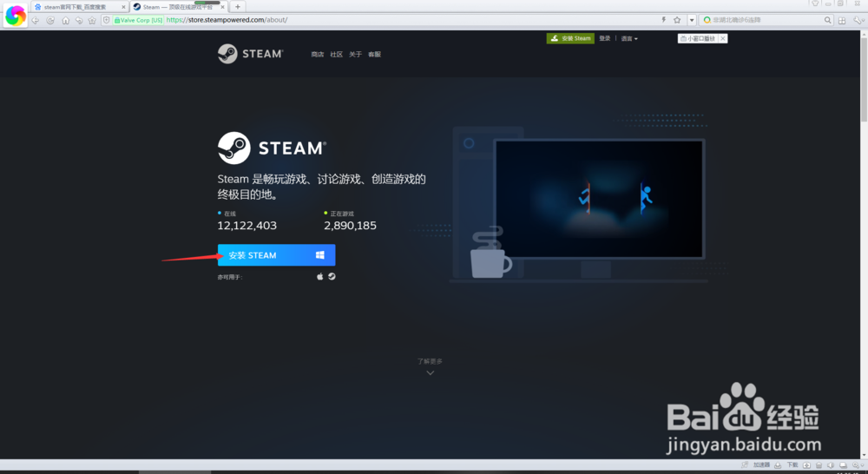Click the green 安装 Steam header button
This screenshot has width=868, height=474.
pyautogui.click(x=570, y=38)
